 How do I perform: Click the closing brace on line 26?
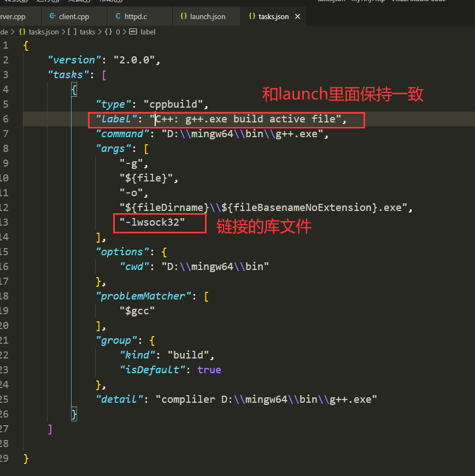pos(74,414)
